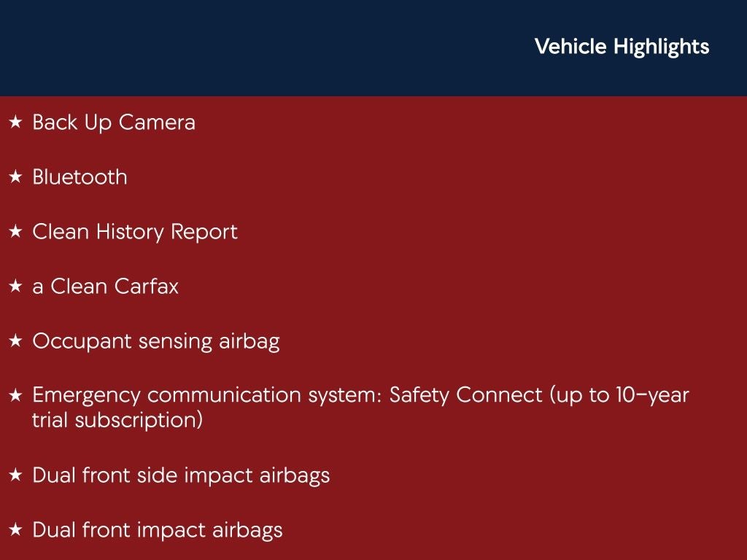Select the Clean History Report text
The height and width of the screenshot is (560, 747).
(135, 232)
